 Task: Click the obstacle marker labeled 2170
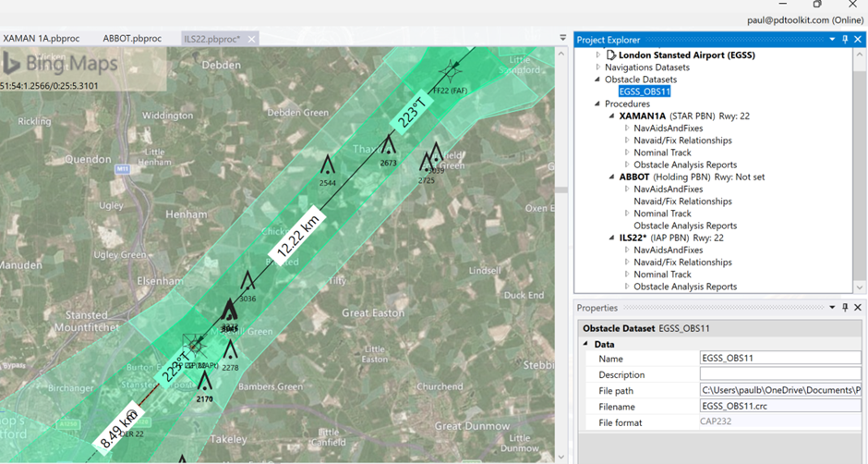click(x=204, y=382)
